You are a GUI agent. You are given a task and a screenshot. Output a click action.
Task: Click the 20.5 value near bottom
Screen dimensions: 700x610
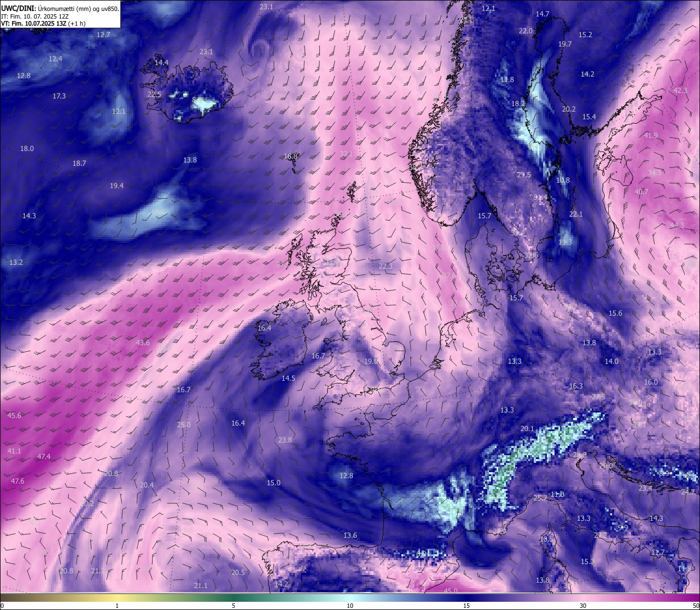tap(238, 572)
